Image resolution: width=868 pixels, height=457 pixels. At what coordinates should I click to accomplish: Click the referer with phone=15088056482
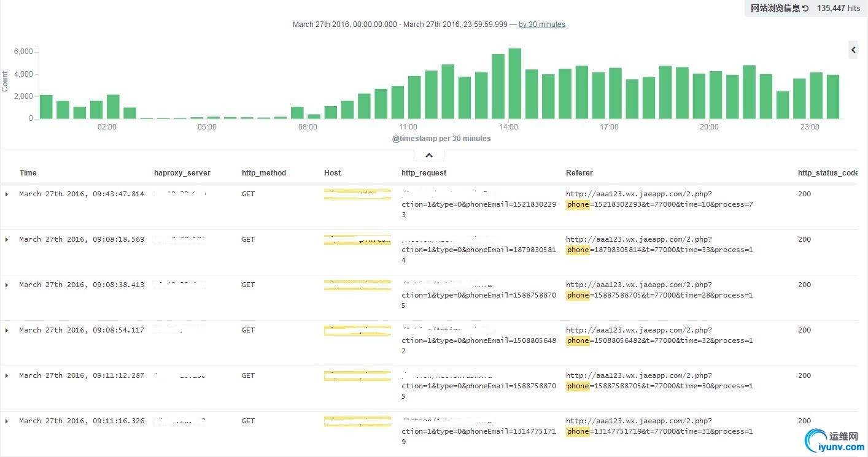[659, 336]
